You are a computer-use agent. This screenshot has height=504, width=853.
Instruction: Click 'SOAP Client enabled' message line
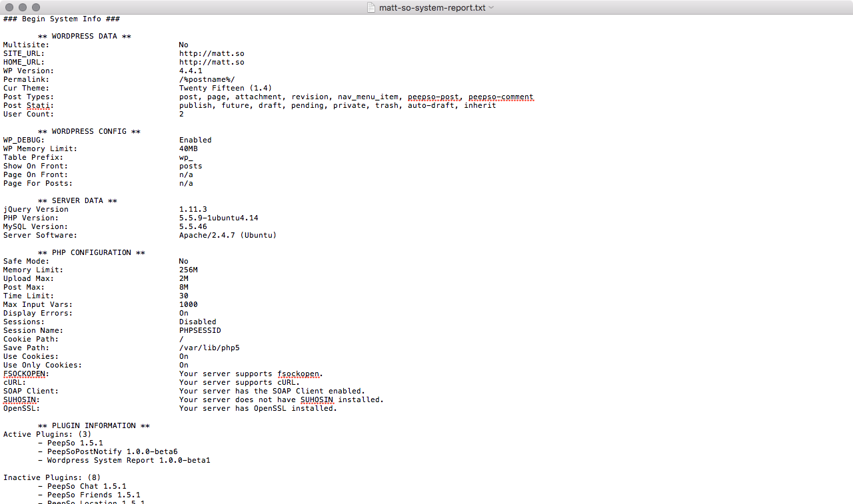[x=273, y=391]
